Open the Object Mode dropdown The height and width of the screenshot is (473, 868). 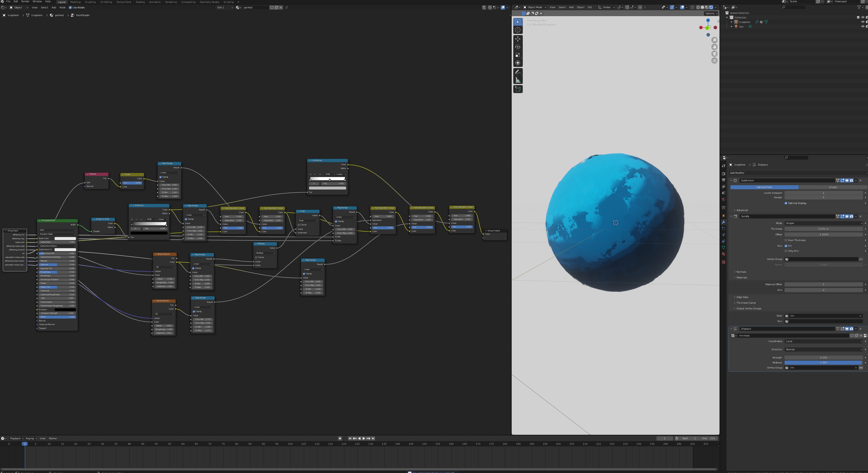(x=534, y=8)
